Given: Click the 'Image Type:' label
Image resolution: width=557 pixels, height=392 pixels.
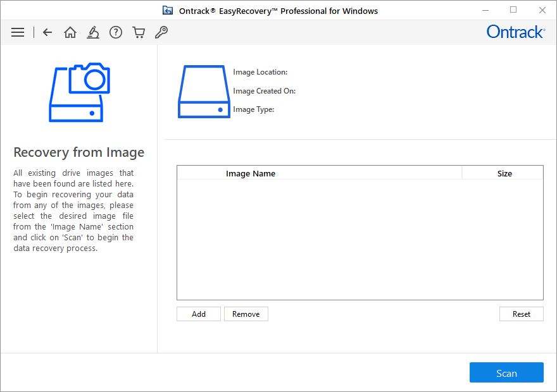Looking at the screenshot, I should coord(254,109).
